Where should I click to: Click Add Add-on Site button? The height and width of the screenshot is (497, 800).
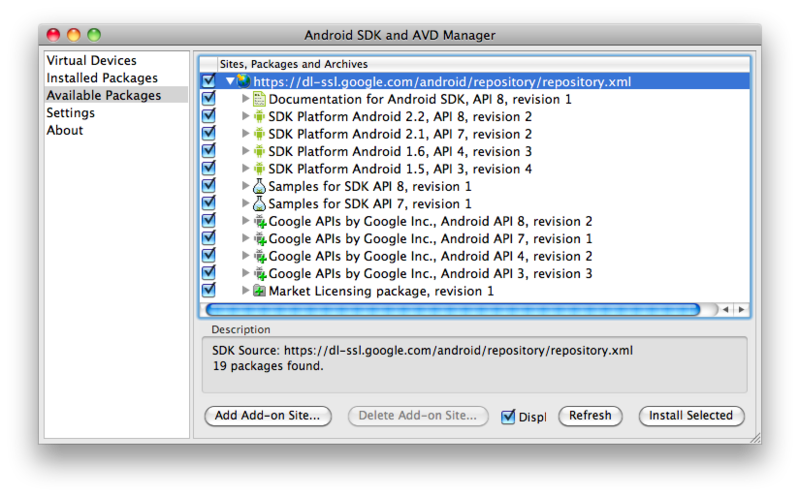pyautogui.click(x=268, y=416)
